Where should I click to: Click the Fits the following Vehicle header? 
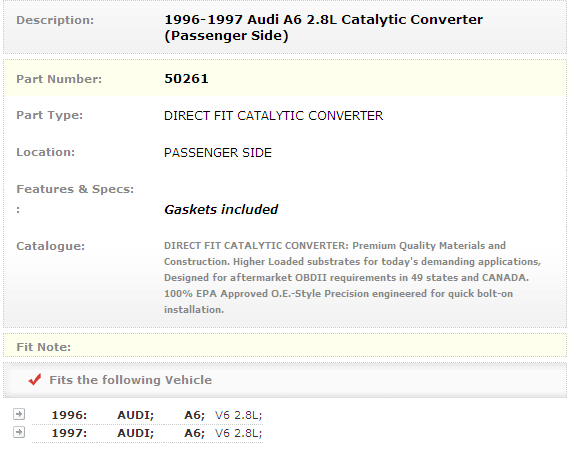pos(131,380)
